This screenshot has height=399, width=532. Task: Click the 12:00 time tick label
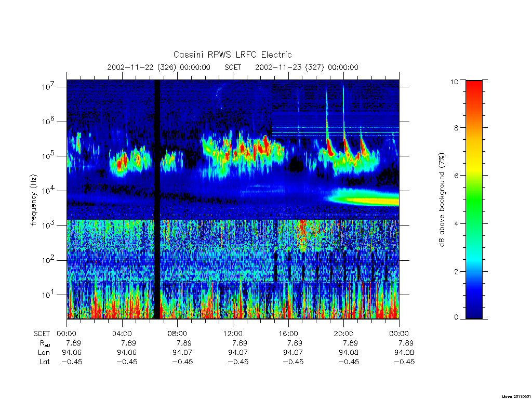[233, 334]
